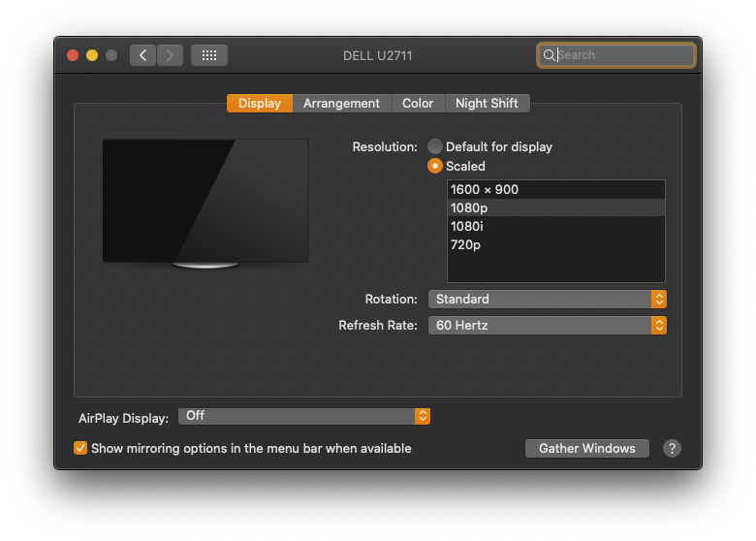Click the magnifier icon in the search field

click(x=549, y=55)
